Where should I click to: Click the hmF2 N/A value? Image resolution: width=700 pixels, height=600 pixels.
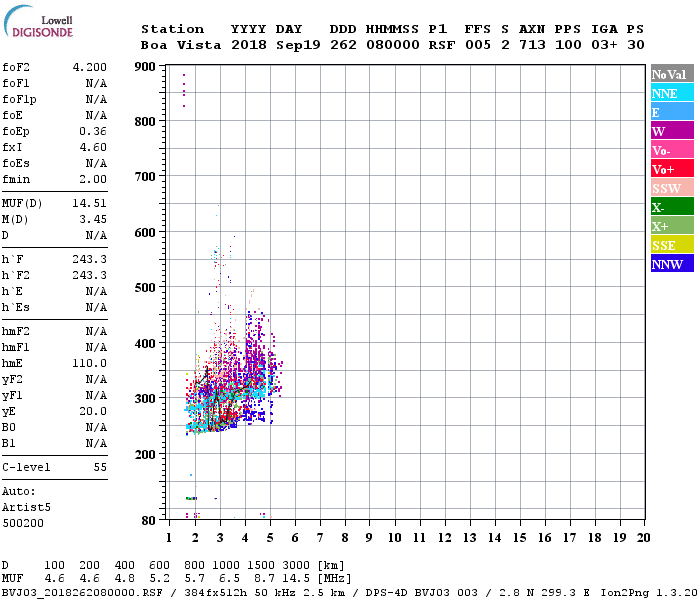coord(96,331)
